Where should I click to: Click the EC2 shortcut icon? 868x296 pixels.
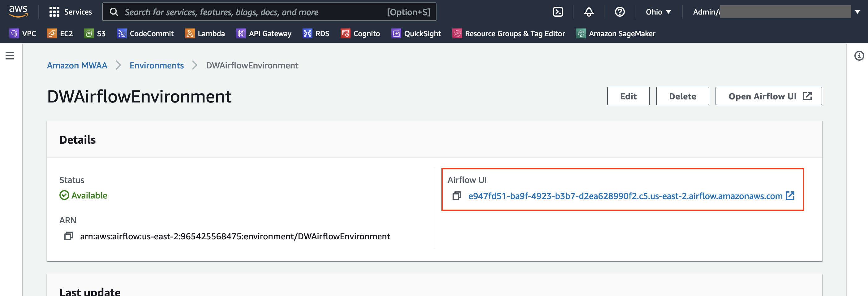(52, 33)
